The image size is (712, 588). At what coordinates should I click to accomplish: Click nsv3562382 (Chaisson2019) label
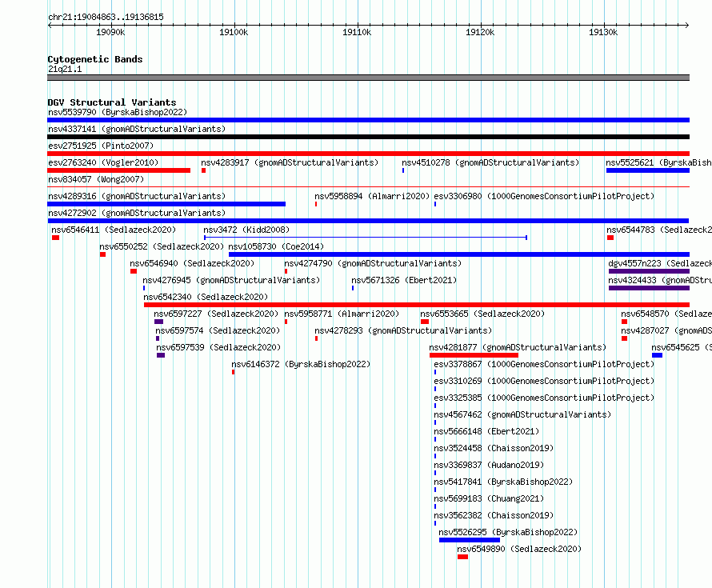tap(494, 515)
